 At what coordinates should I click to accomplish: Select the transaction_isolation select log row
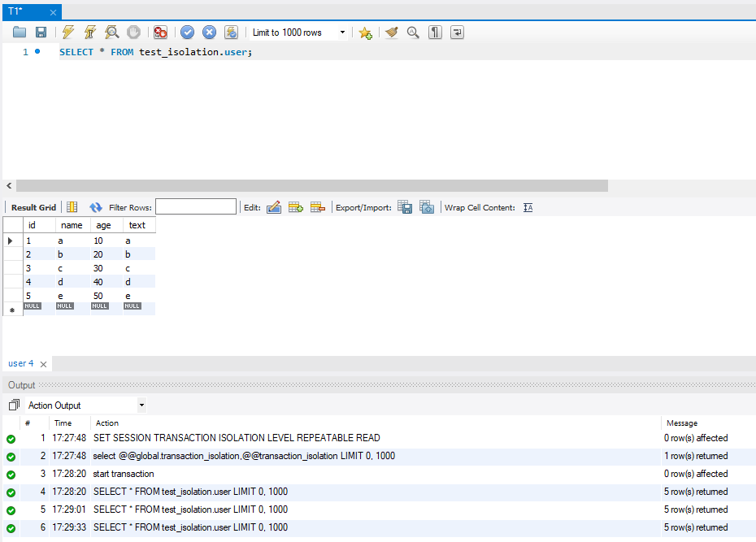(379, 456)
